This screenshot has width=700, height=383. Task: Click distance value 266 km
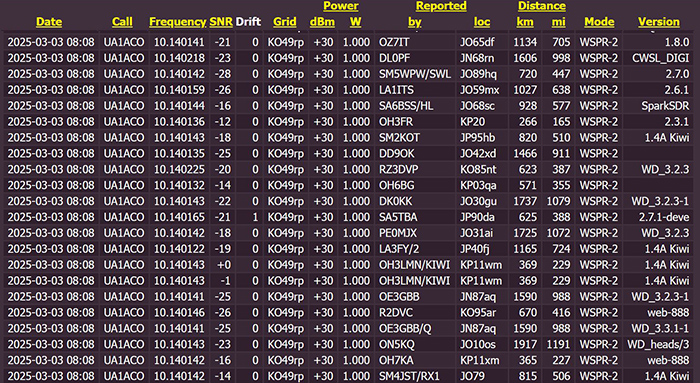pos(528,121)
